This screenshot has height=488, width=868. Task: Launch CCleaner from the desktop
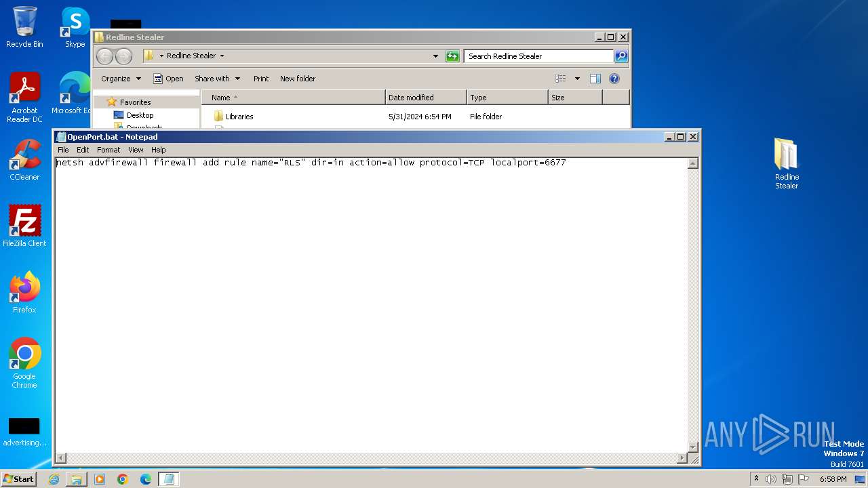(24, 160)
